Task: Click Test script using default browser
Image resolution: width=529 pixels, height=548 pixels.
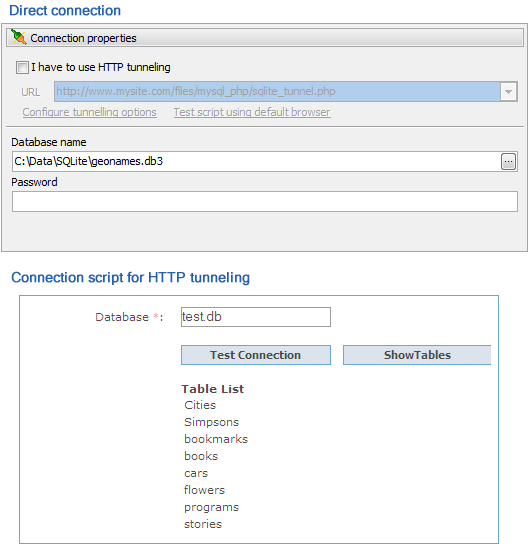Action: tap(252, 112)
